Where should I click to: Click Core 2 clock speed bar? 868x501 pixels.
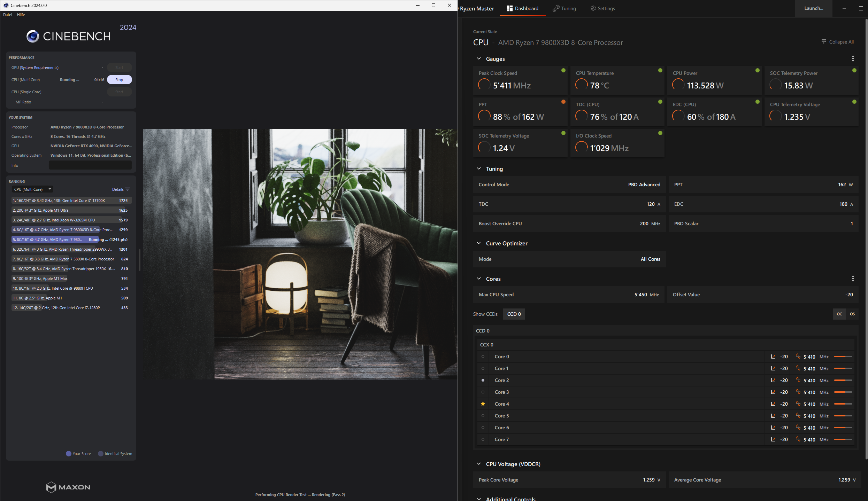click(x=843, y=380)
